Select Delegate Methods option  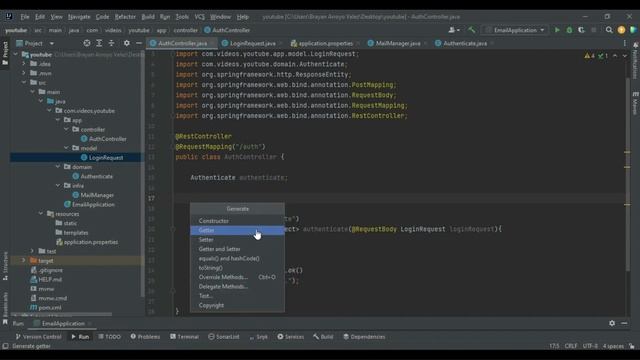(x=237, y=287)
